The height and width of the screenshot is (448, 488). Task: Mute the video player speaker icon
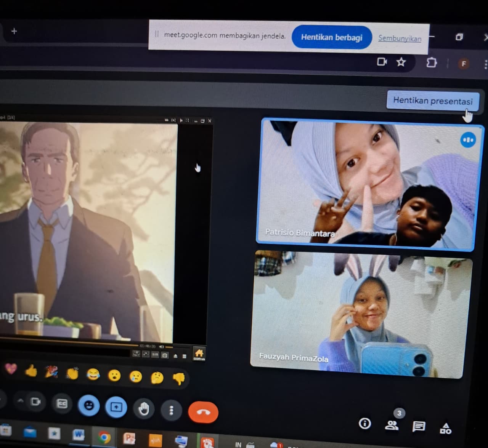pos(161,347)
